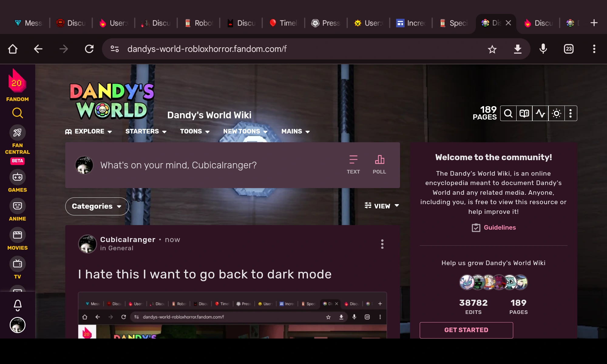Create a new Poll post
This screenshot has width=607, height=364.
click(x=379, y=164)
